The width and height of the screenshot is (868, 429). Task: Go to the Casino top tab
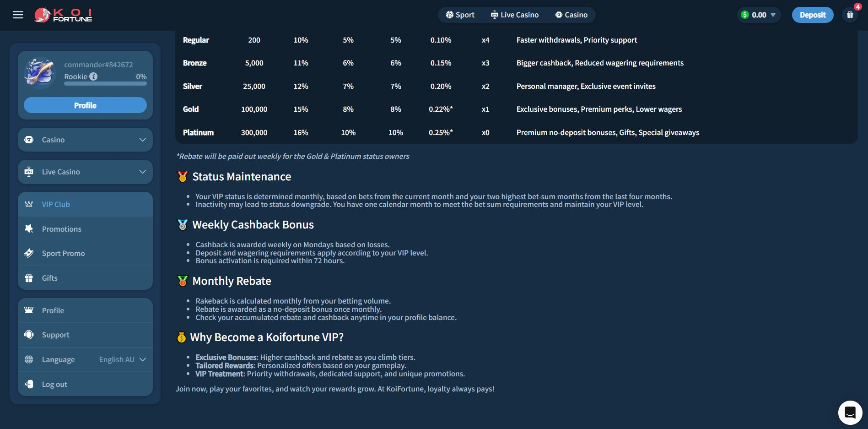click(571, 15)
